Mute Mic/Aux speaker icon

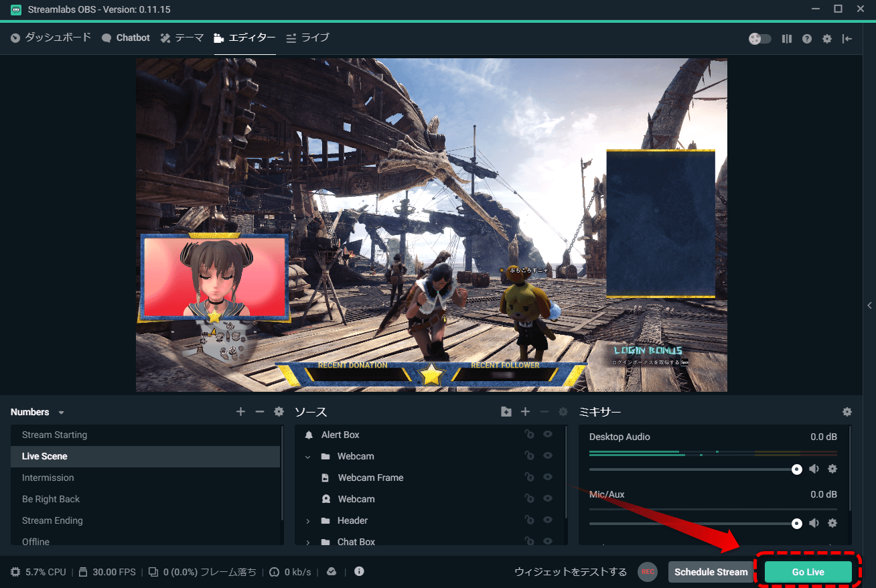[814, 523]
